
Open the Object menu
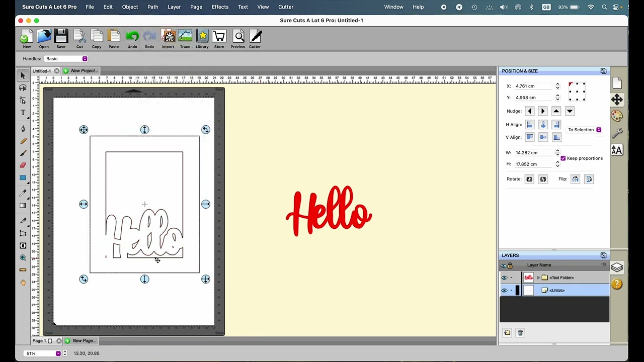130,7
